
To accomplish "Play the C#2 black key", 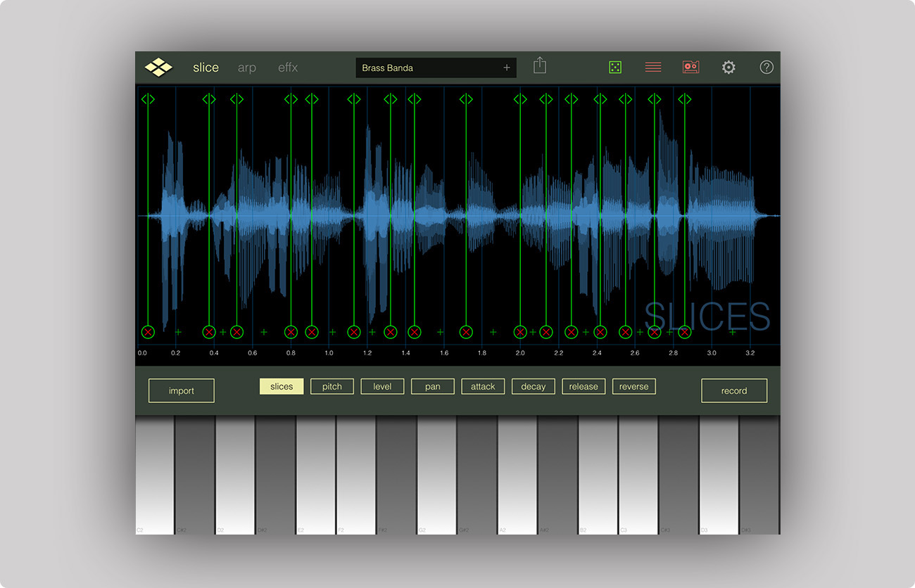I will [x=195, y=475].
